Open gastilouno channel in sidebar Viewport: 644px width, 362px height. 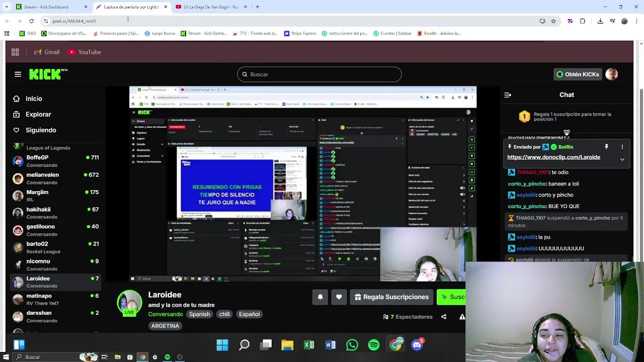pyautogui.click(x=55, y=230)
